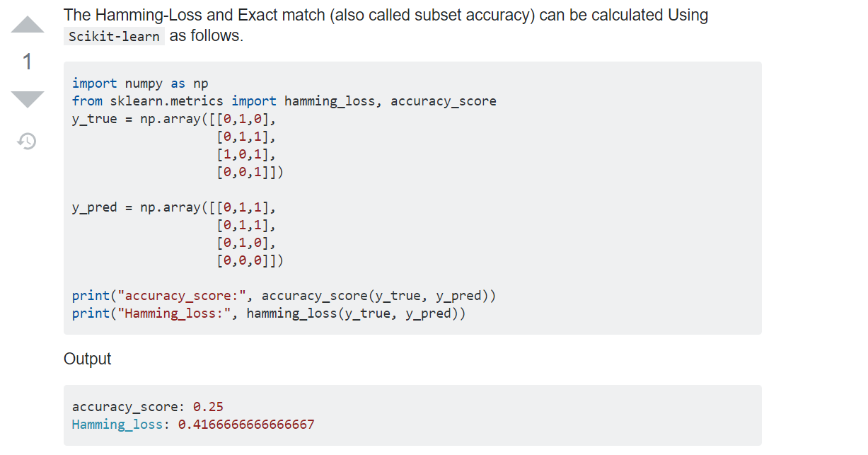Place cursor on y_pred variable assignment
The height and width of the screenshot is (455, 868).
(94, 207)
